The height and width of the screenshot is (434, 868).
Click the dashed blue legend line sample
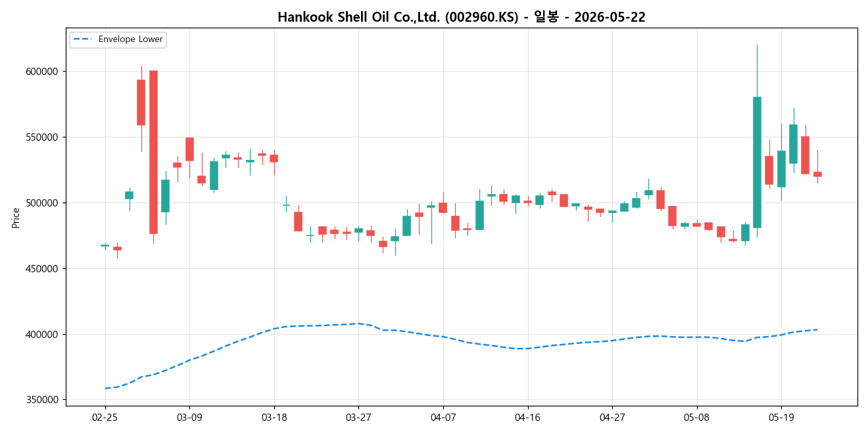click(x=82, y=39)
